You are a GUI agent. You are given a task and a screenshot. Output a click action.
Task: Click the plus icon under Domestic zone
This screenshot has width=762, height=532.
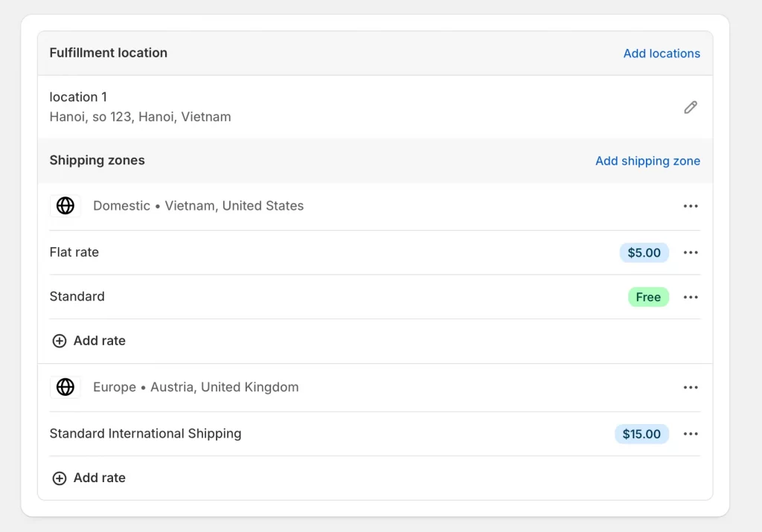[x=59, y=341]
